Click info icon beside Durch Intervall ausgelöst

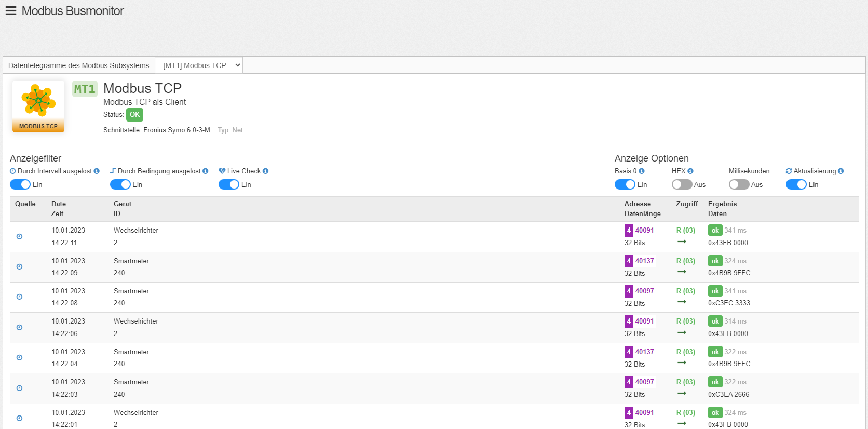(97, 171)
